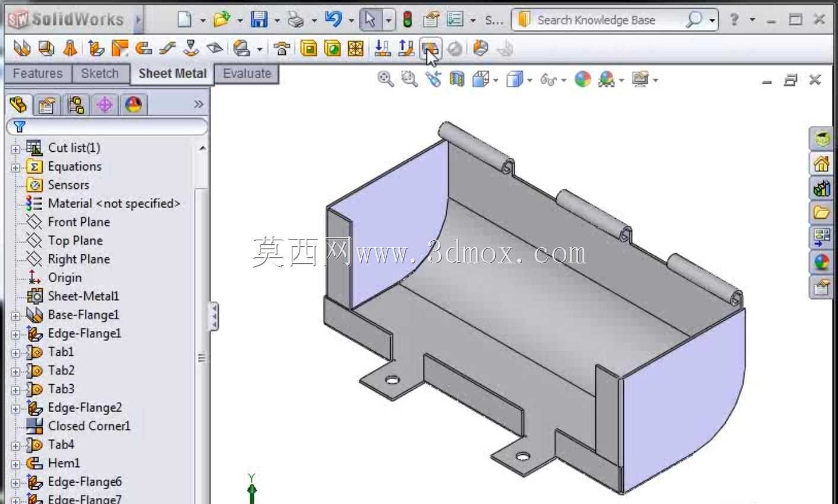Select the Lofted-Bend tool

70,49
